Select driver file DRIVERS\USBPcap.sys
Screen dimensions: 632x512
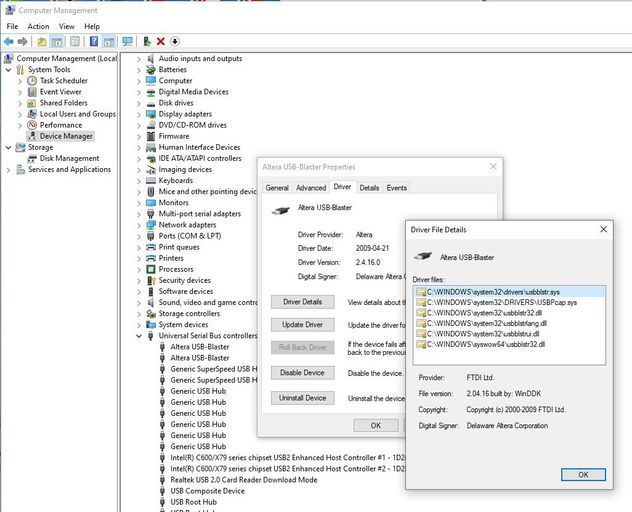coord(501,302)
